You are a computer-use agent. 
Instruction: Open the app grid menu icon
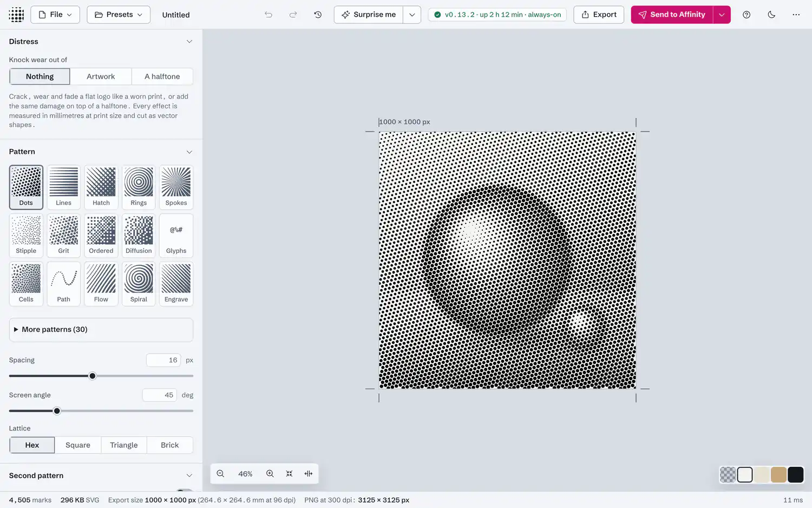[16, 15]
